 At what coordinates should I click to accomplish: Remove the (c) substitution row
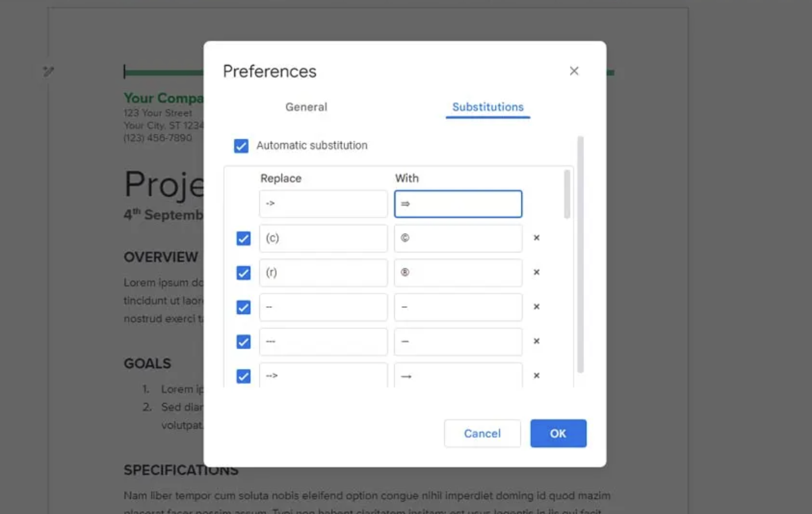(537, 238)
